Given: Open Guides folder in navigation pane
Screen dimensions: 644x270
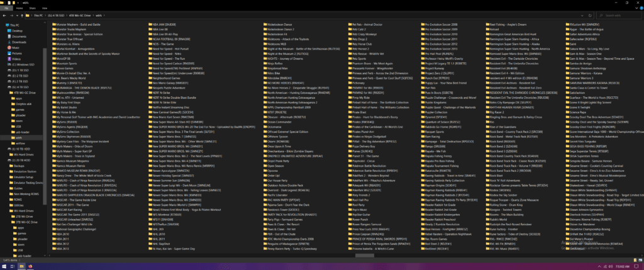Looking at the screenshot, I should pyautogui.click(x=15, y=188).
